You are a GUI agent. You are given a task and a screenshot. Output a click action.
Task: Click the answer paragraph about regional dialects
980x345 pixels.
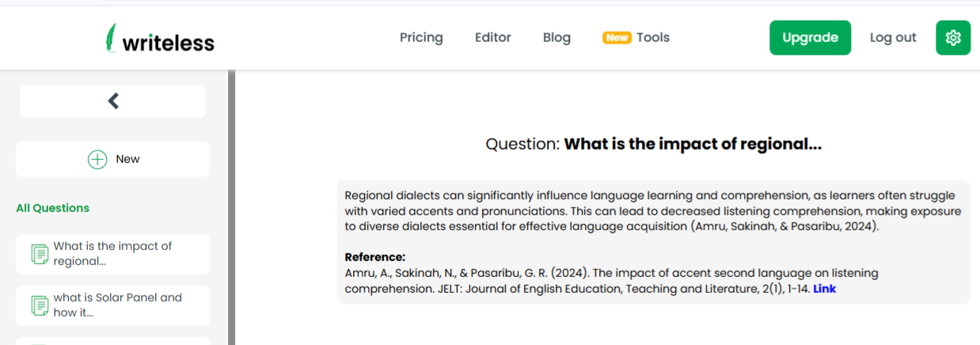652,210
